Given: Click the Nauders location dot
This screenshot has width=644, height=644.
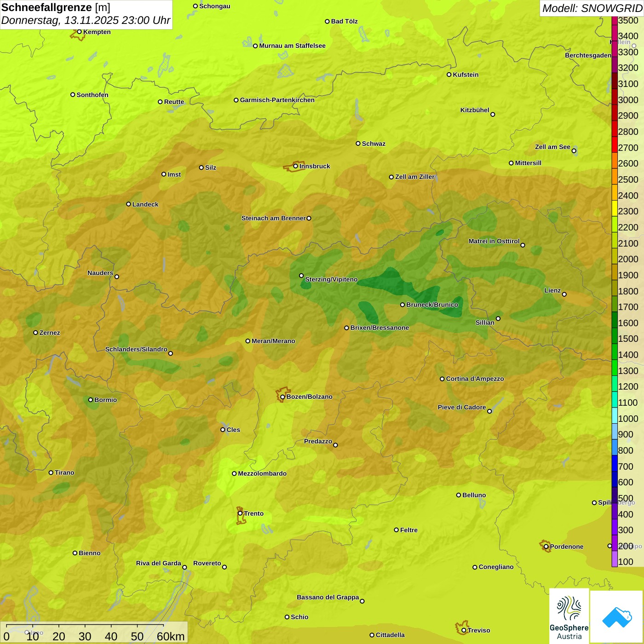Looking at the screenshot, I should [x=117, y=276].
